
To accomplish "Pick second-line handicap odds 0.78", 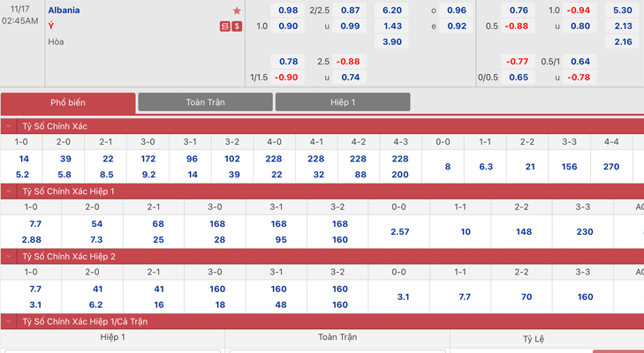I will 288,62.
